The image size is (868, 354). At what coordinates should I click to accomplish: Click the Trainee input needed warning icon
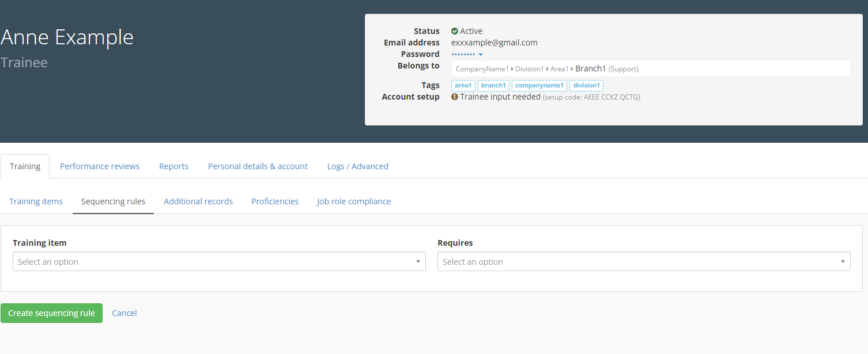(454, 97)
